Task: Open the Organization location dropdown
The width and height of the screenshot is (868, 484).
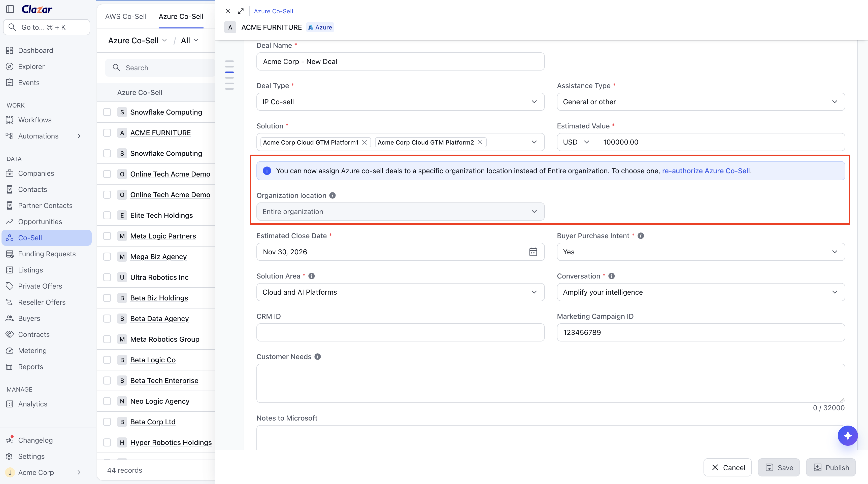Action: coord(400,212)
